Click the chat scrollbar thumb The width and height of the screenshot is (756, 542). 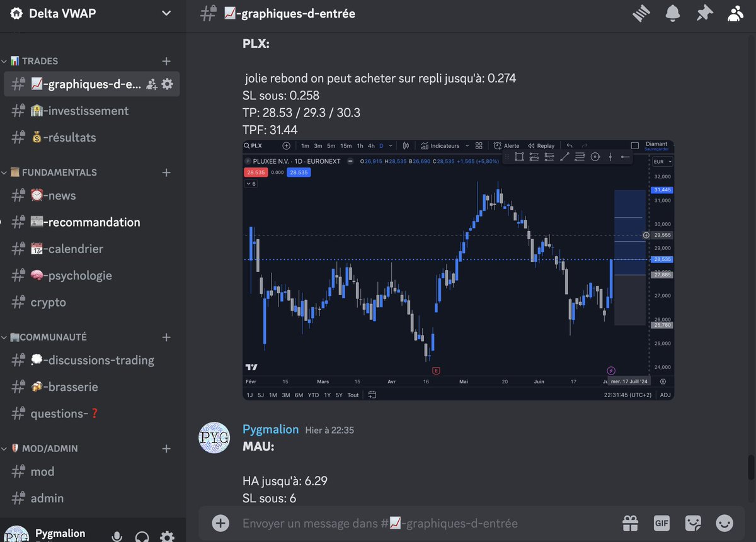tap(750, 467)
